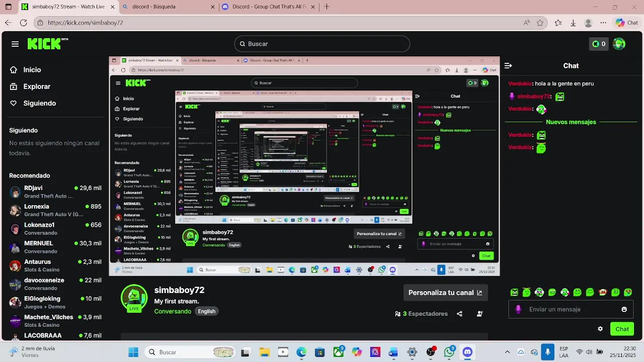Open Copilot Chat in browser

click(x=627, y=23)
